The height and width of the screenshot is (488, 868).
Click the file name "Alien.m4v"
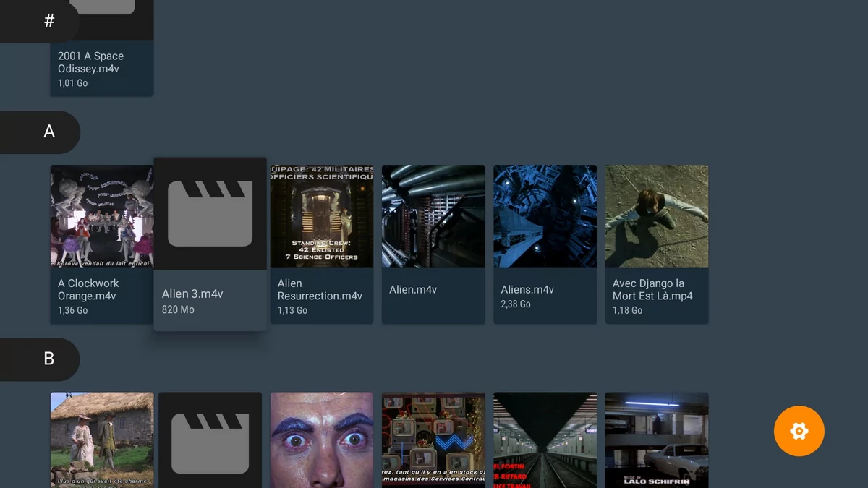tap(413, 290)
